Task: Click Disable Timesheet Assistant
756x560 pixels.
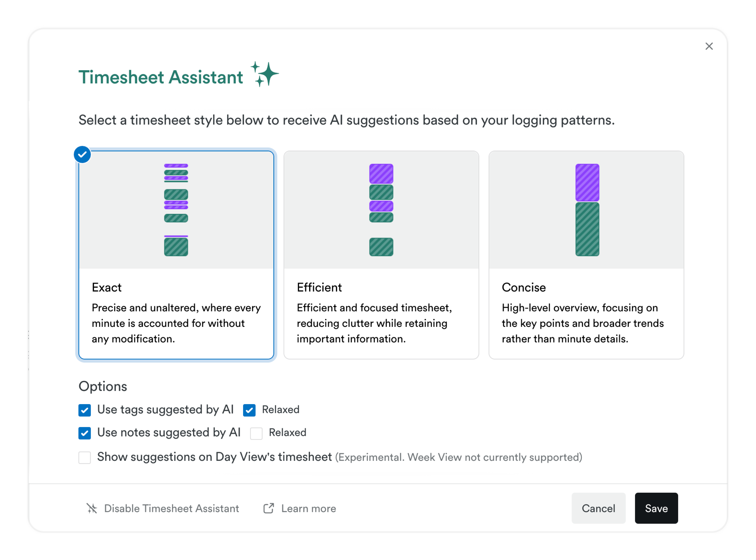Action: click(x=171, y=508)
